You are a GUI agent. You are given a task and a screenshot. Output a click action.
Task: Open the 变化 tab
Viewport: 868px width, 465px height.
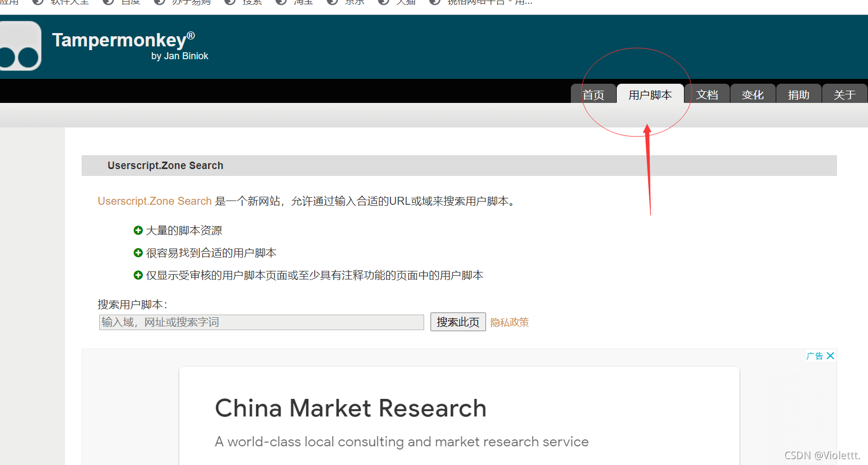[x=753, y=94]
